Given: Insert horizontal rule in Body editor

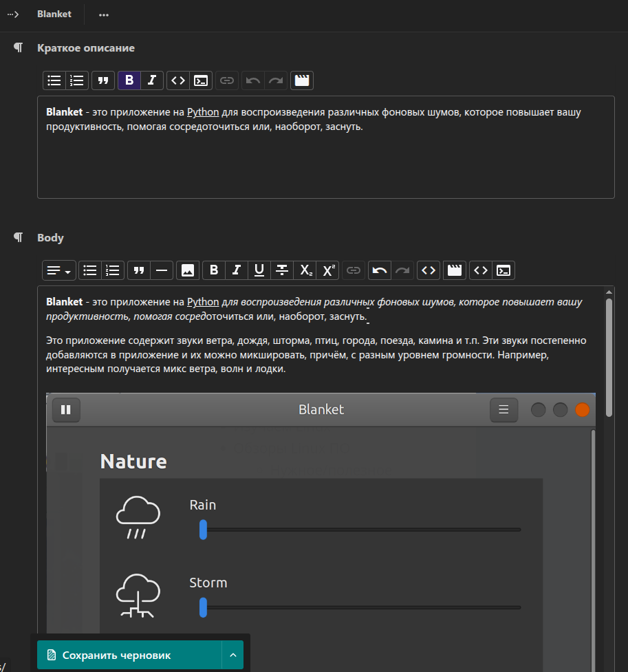Looking at the screenshot, I should click(x=162, y=270).
